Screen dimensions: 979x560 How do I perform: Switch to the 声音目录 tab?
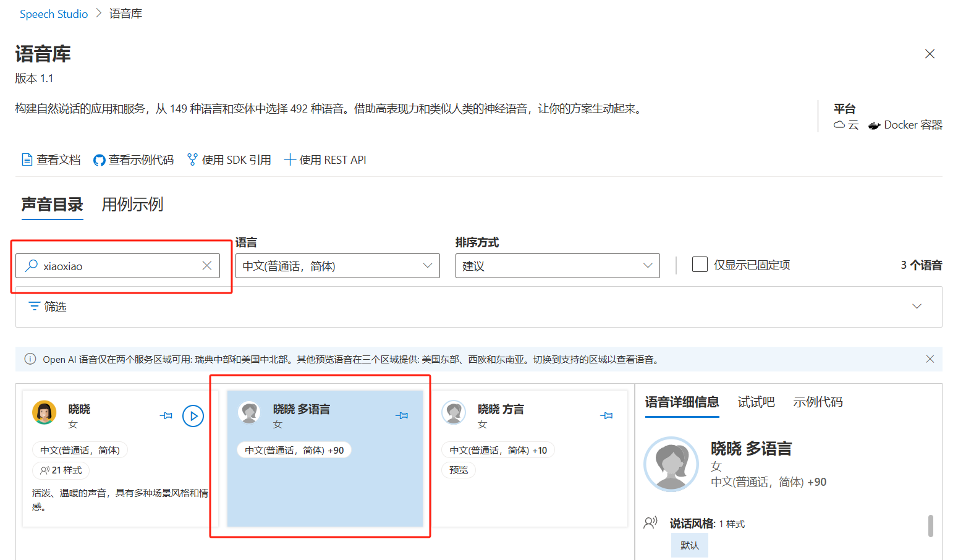(52, 205)
